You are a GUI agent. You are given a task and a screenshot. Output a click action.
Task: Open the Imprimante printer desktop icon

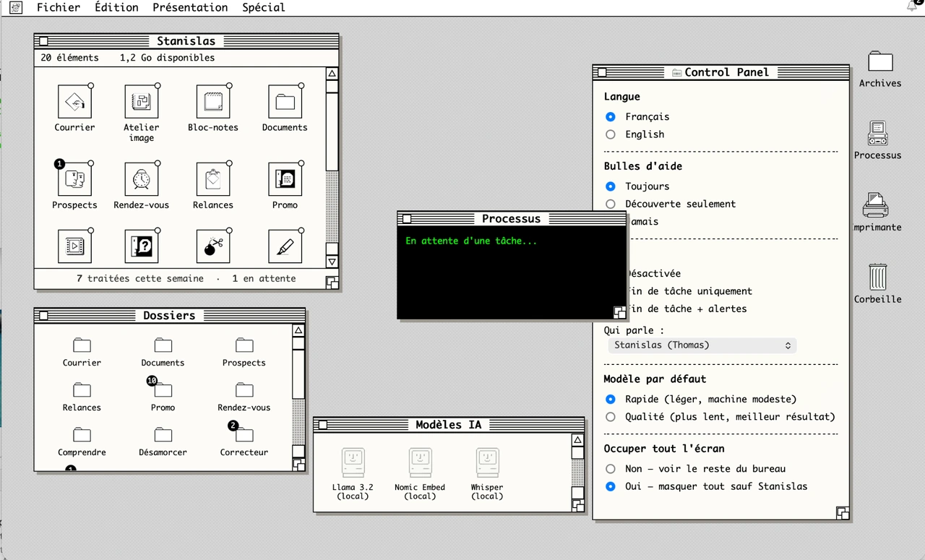click(875, 205)
